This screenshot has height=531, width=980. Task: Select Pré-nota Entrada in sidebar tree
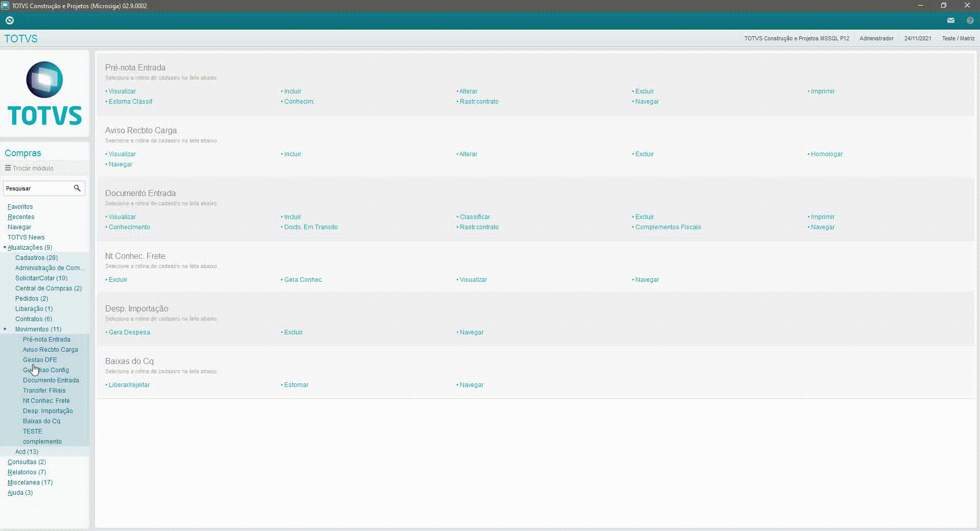point(46,340)
